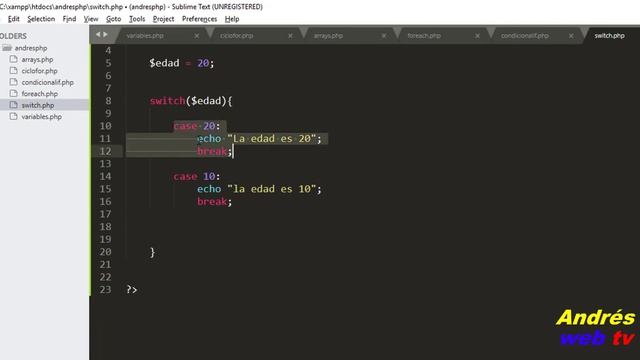Switch to the arrays.php tab
640x360 pixels.
point(328,36)
